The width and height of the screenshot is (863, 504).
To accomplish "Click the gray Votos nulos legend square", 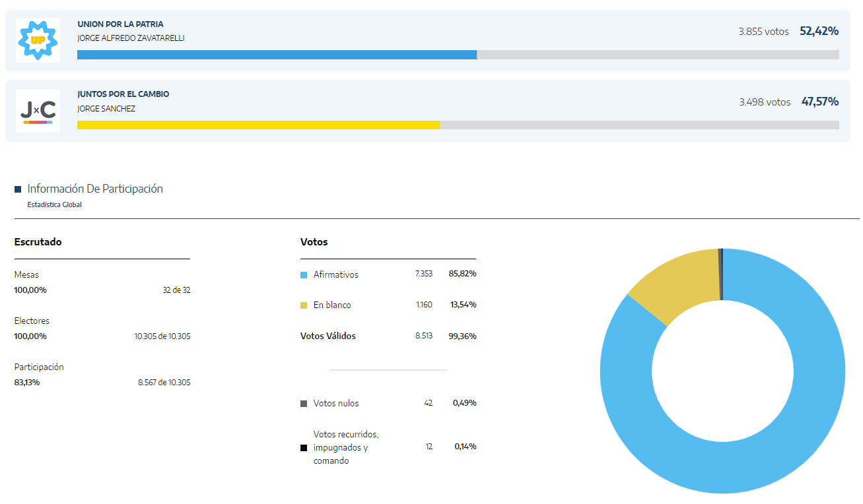I will point(304,403).
